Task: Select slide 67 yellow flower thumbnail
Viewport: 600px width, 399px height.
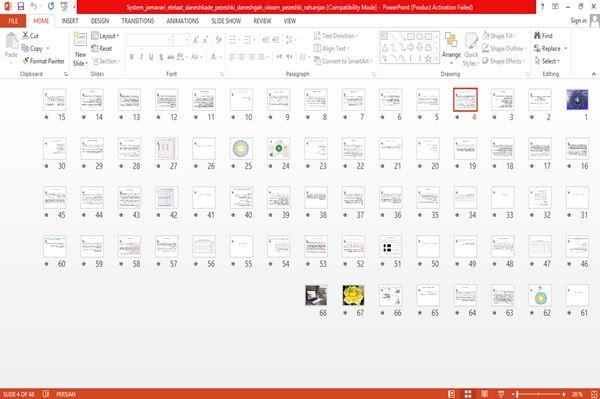Action: [x=353, y=295]
